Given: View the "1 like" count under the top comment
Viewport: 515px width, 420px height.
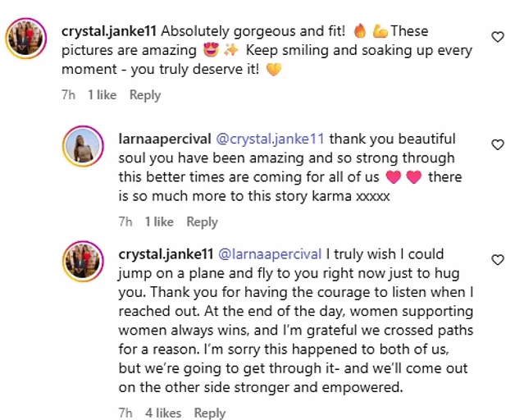Looking at the screenshot, I should 102,95.
